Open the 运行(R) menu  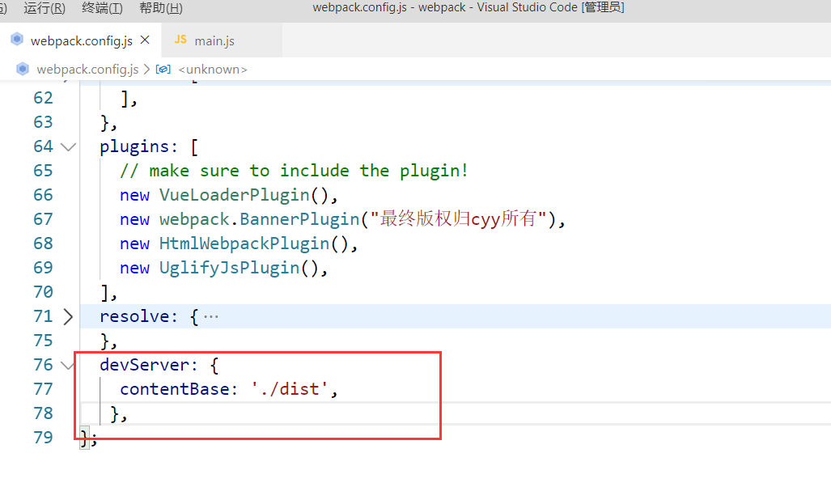(x=45, y=8)
